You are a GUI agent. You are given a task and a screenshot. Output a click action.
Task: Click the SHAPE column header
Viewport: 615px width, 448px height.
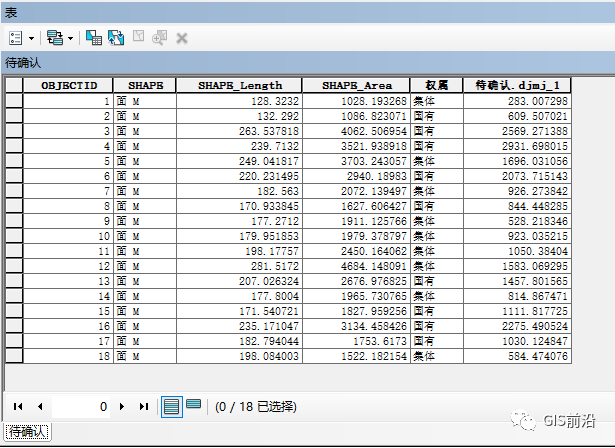click(x=145, y=85)
